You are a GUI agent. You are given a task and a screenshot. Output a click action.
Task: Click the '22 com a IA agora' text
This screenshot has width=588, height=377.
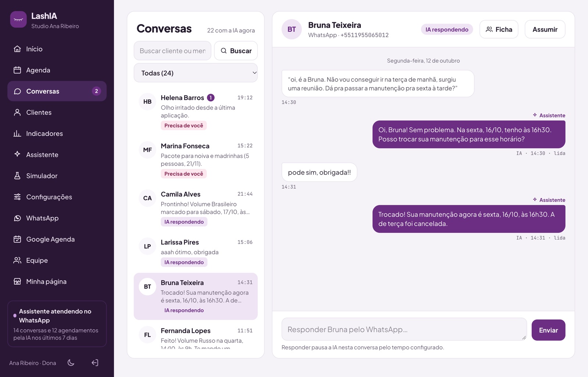[231, 30]
